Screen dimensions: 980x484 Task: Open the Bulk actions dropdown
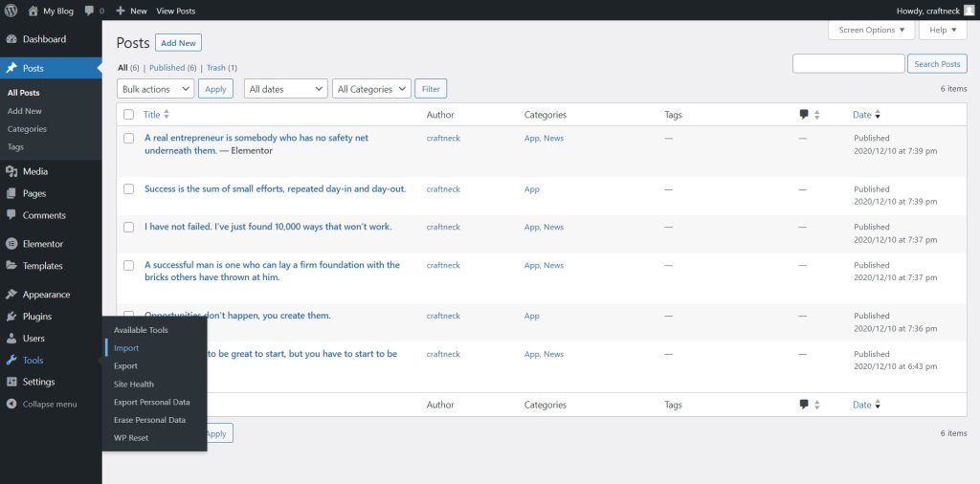[156, 89]
